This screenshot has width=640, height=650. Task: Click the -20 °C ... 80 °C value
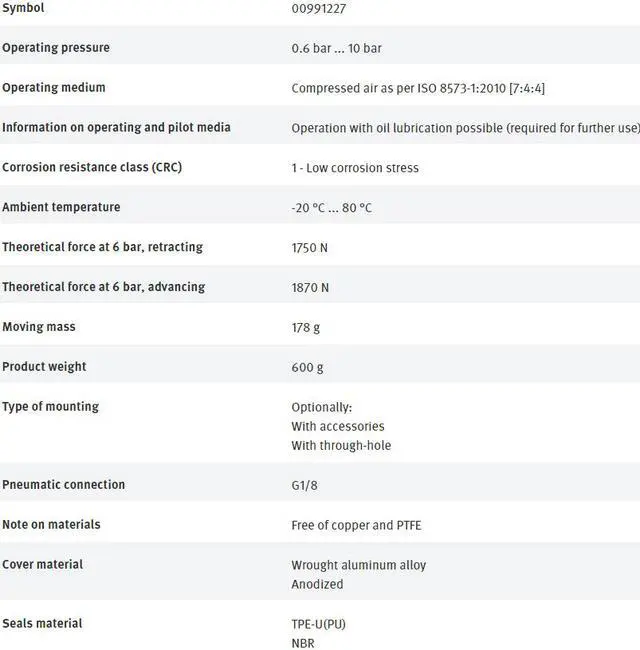pos(331,208)
